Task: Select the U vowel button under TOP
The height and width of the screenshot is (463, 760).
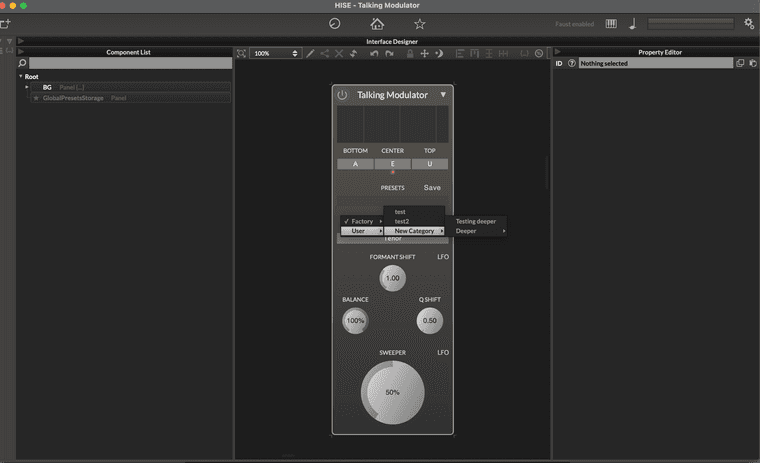Action: pyautogui.click(x=430, y=164)
